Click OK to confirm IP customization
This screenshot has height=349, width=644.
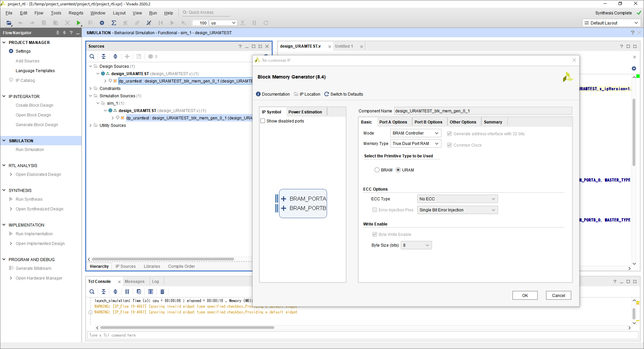coord(525,295)
